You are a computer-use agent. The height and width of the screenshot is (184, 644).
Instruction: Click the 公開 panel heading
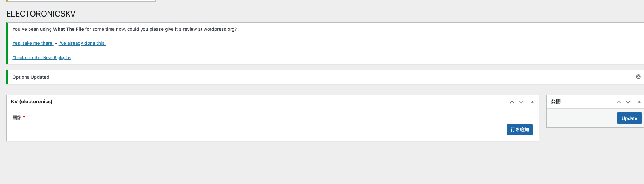coord(556,102)
